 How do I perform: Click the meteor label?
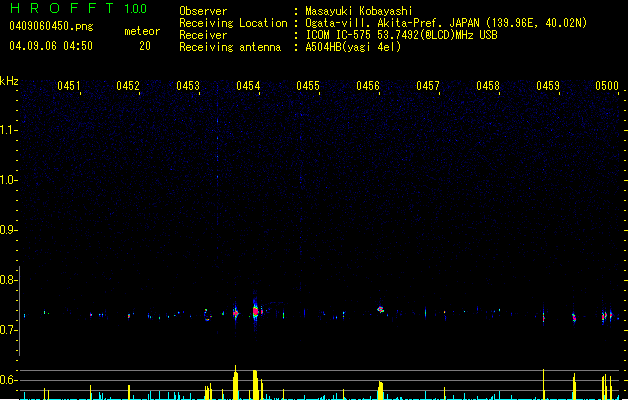point(142,31)
